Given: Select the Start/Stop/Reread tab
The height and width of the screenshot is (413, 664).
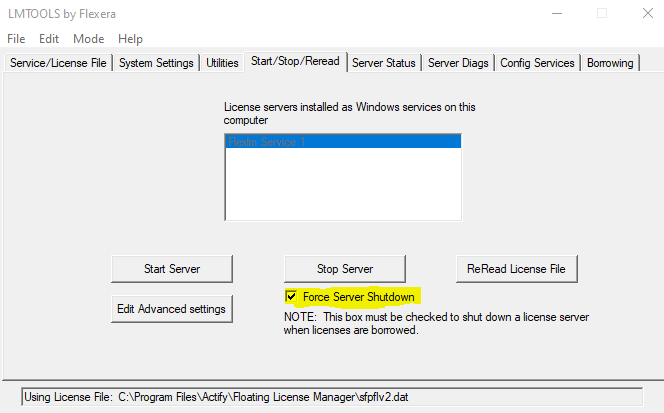Looking at the screenshot, I should click(x=296, y=62).
